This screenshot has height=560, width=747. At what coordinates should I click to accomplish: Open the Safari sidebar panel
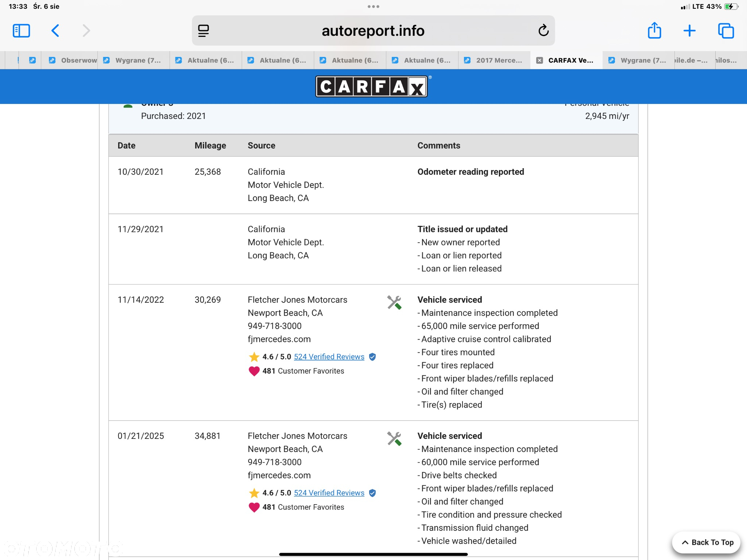pos(21,31)
